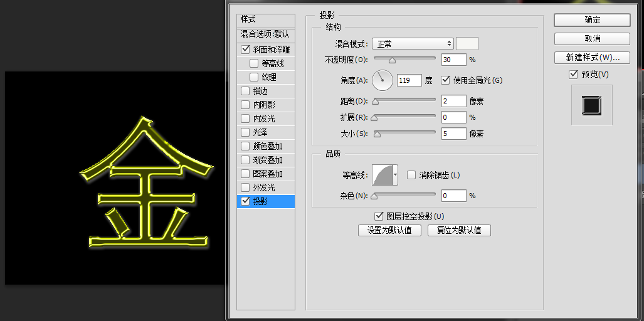Screen dimensions: 644x321
Task: Enable the 内发光 checkbox
Action: tap(245, 118)
